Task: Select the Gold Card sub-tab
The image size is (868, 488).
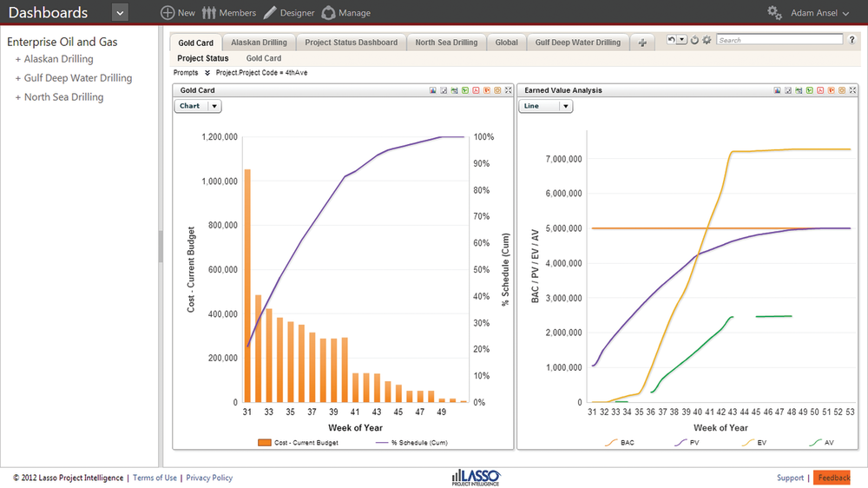Action: click(x=264, y=58)
